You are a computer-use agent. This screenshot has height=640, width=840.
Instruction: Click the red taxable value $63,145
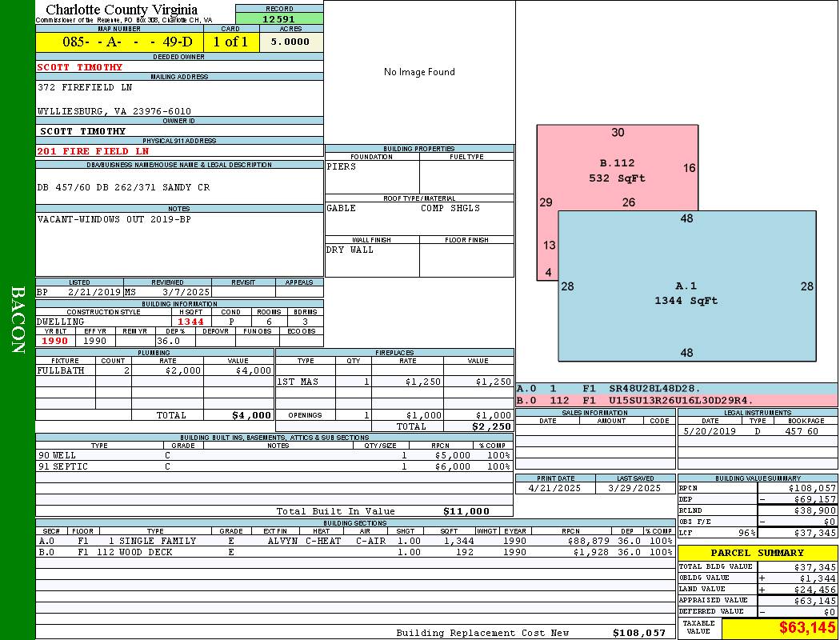(x=806, y=628)
